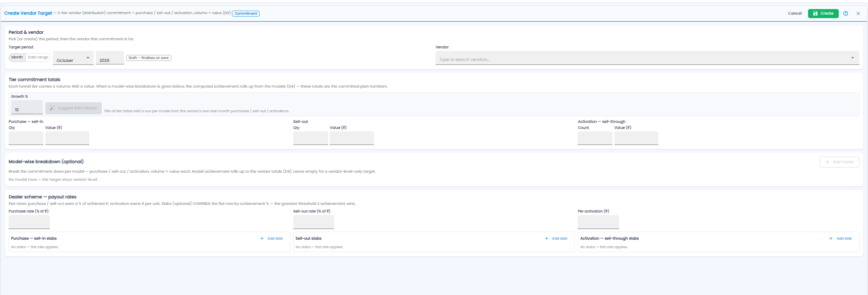868x295 pixels.
Task: Click the Cancel button
Action: [794, 14]
